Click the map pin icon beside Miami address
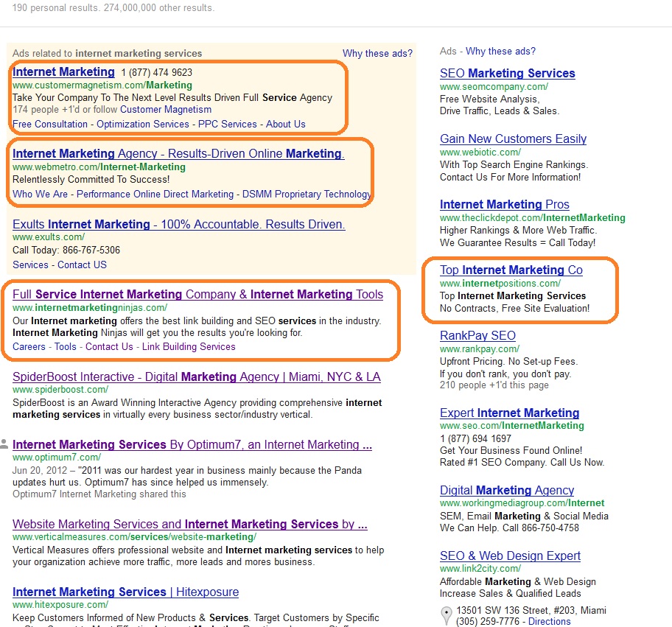This screenshot has height=627, width=672. click(447, 616)
